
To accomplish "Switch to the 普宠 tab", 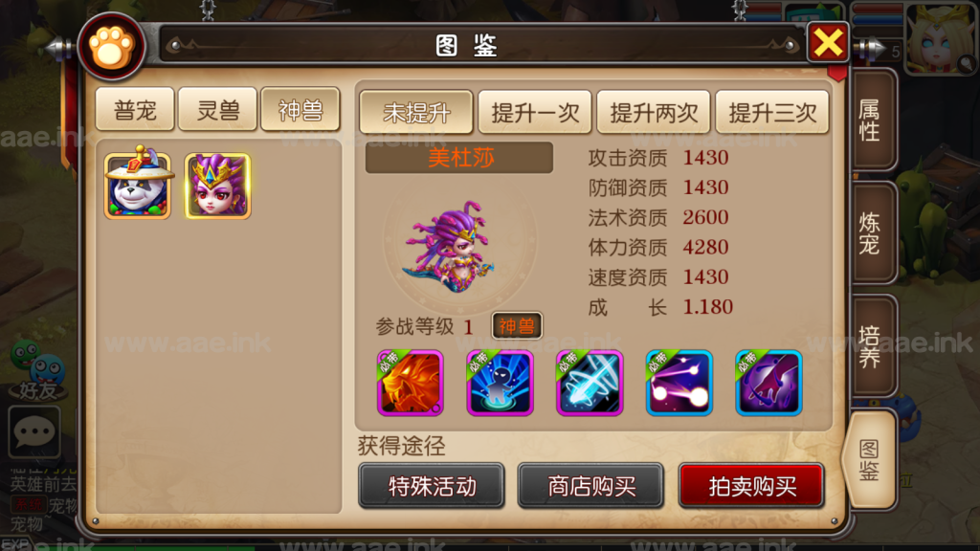I will [135, 109].
